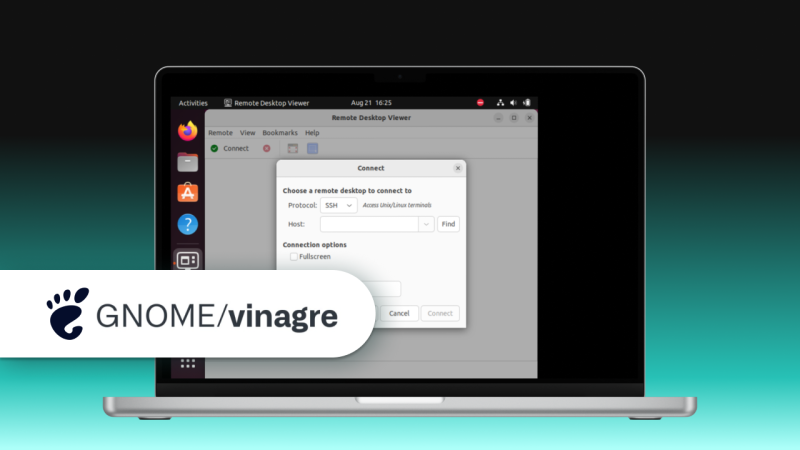800x450 pixels.
Task: Expand the Host history dropdown arrow
Action: (x=426, y=224)
